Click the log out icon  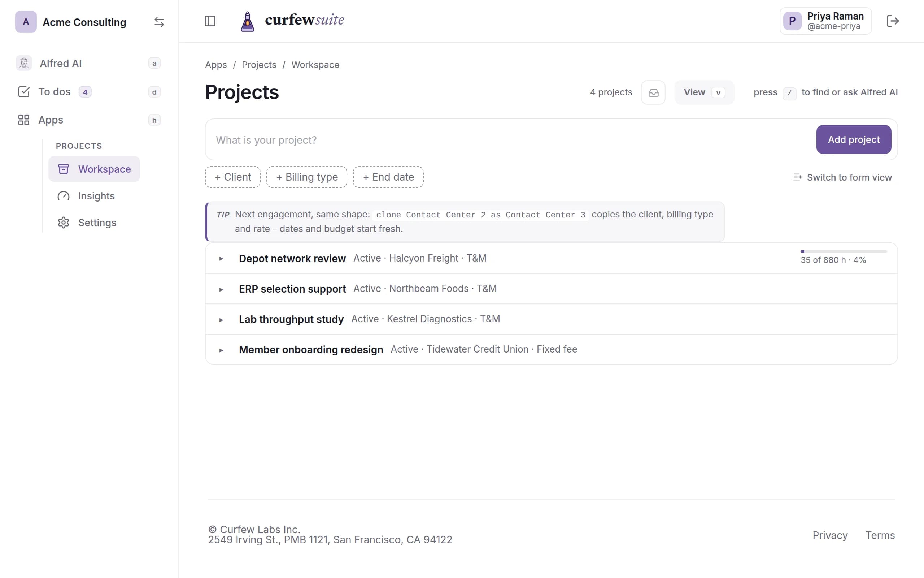pyautogui.click(x=892, y=21)
